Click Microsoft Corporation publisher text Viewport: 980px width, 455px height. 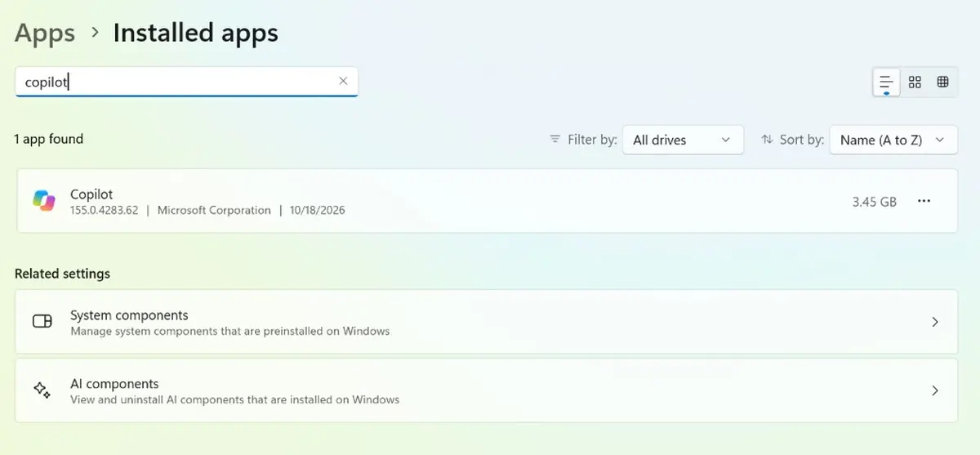tap(214, 210)
